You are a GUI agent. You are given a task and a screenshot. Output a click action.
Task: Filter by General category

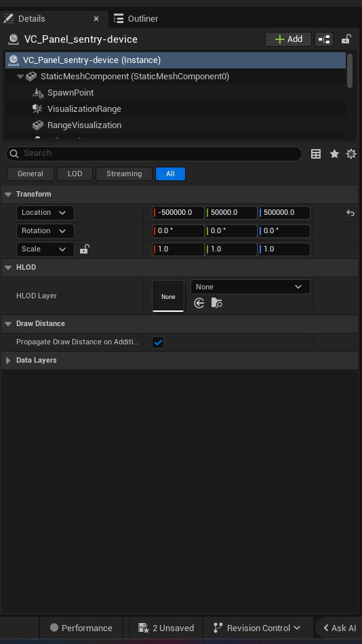pos(31,174)
